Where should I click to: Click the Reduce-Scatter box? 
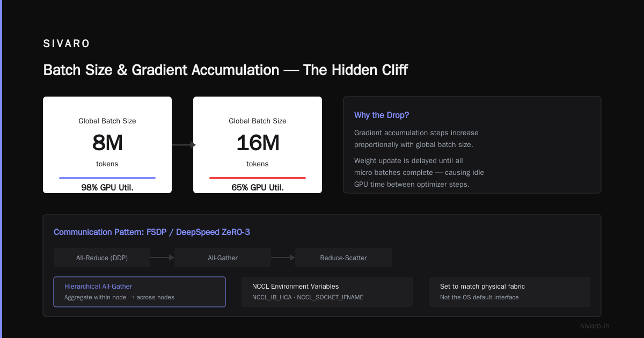343,258
